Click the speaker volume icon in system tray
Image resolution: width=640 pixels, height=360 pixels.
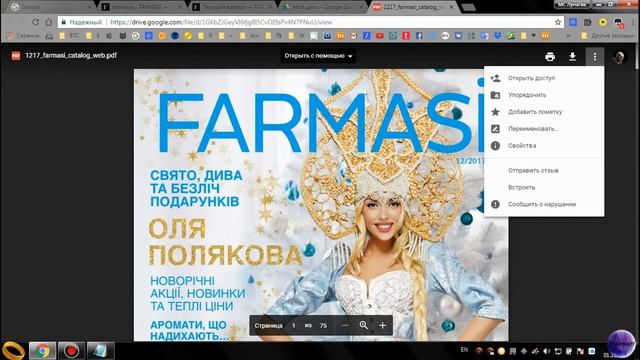click(547, 351)
